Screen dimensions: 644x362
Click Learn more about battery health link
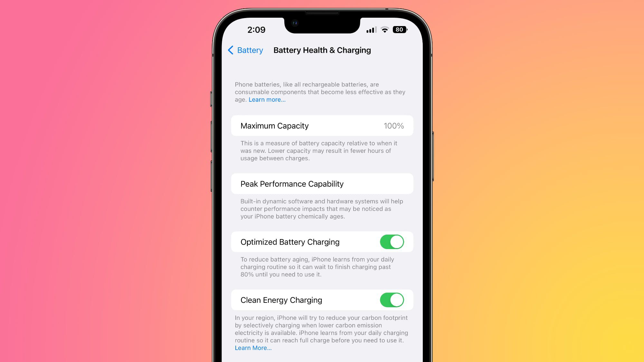tap(267, 99)
